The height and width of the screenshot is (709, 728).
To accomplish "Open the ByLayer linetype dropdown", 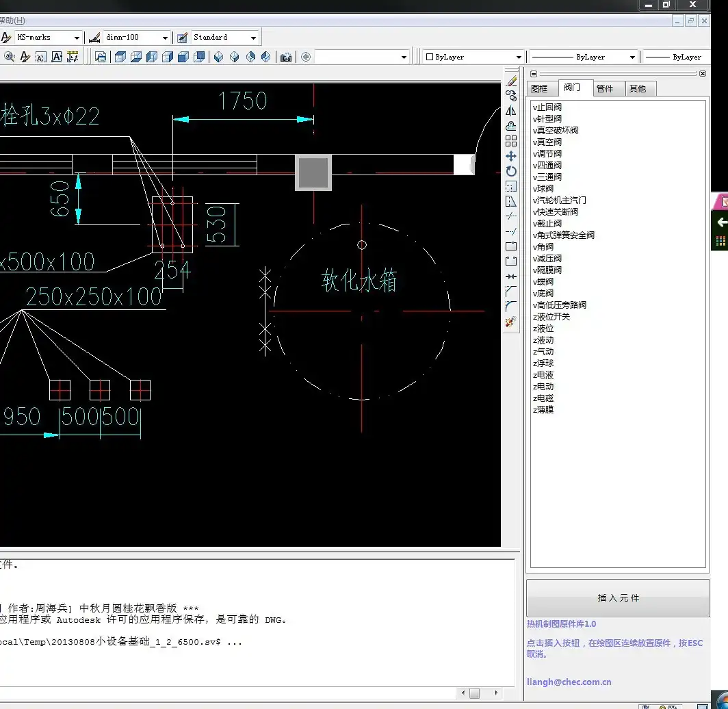I will [632, 57].
